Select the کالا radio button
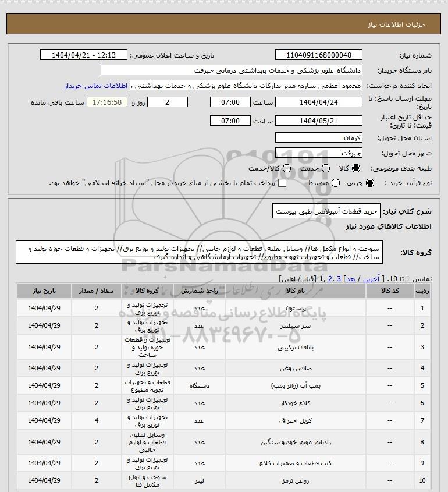The image size is (448, 492). (356, 168)
